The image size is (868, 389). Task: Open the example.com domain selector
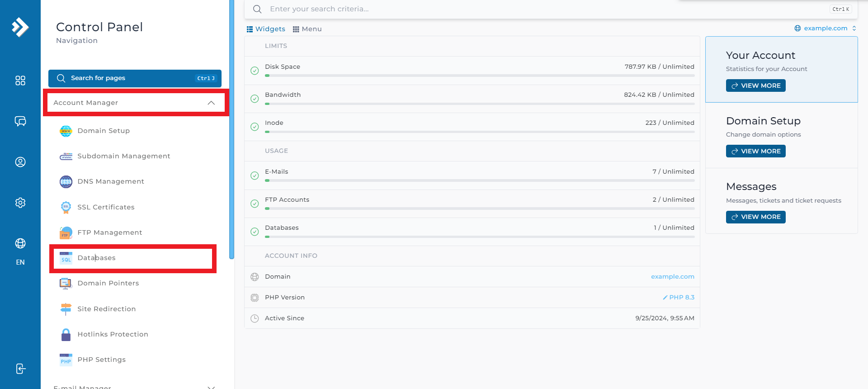(826, 28)
